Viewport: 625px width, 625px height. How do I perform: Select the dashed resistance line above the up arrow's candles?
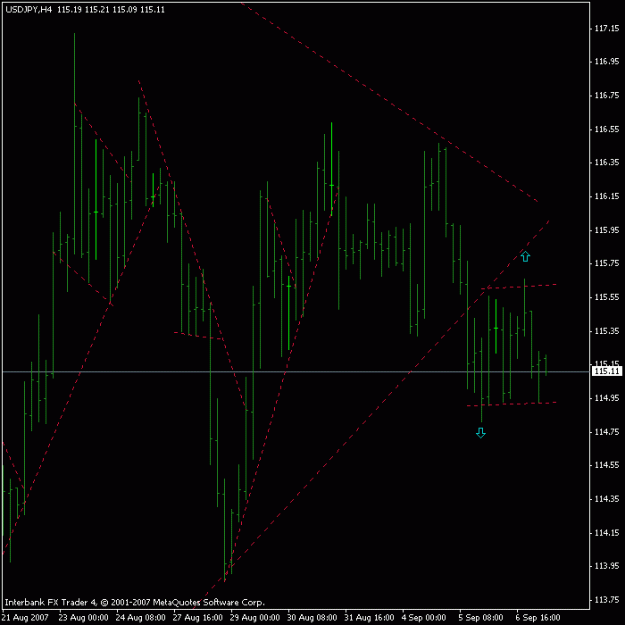(x=519, y=286)
